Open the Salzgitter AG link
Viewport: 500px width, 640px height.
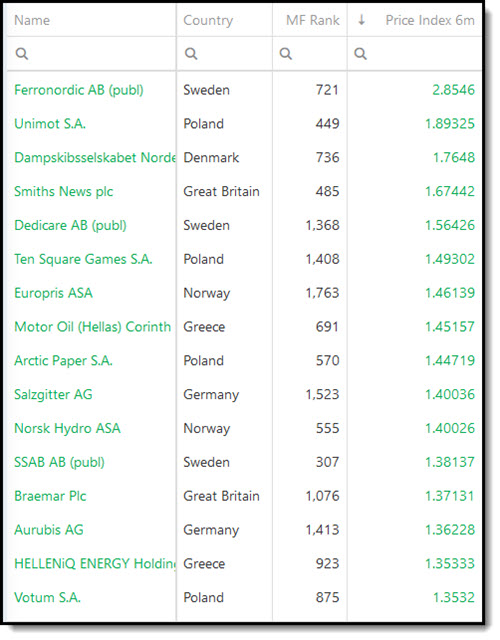click(53, 395)
